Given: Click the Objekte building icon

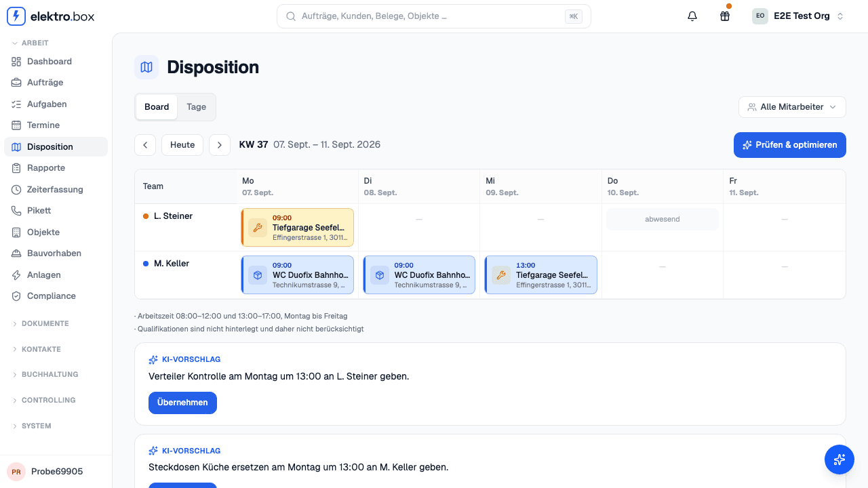Looking at the screenshot, I should [16, 232].
